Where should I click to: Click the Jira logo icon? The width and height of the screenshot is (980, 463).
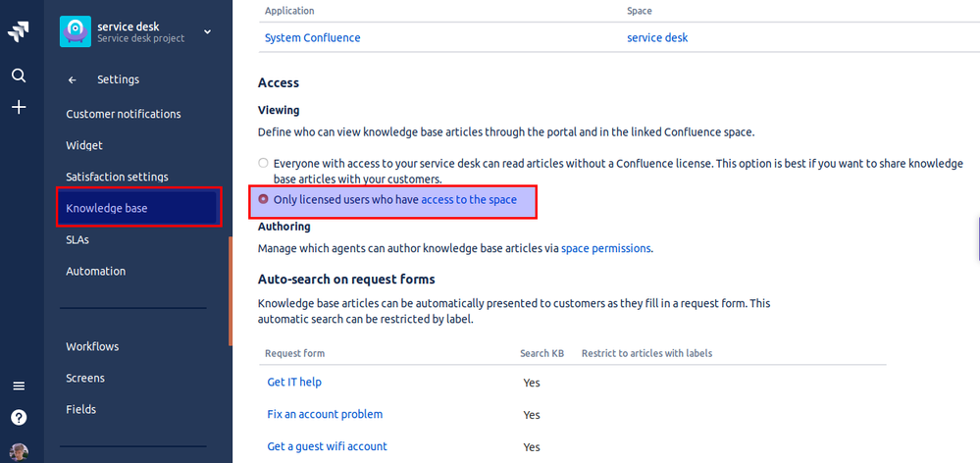[18, 32]
